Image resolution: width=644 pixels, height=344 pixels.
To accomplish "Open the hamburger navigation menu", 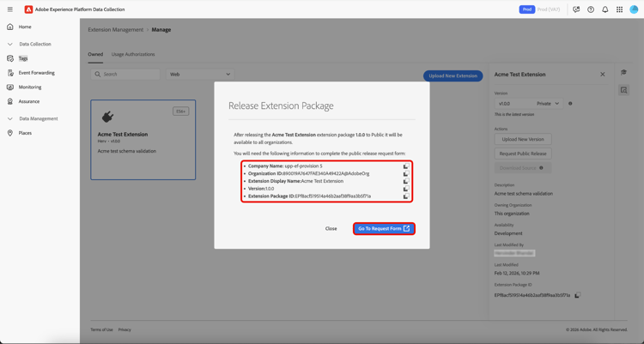I will (9, 9).
